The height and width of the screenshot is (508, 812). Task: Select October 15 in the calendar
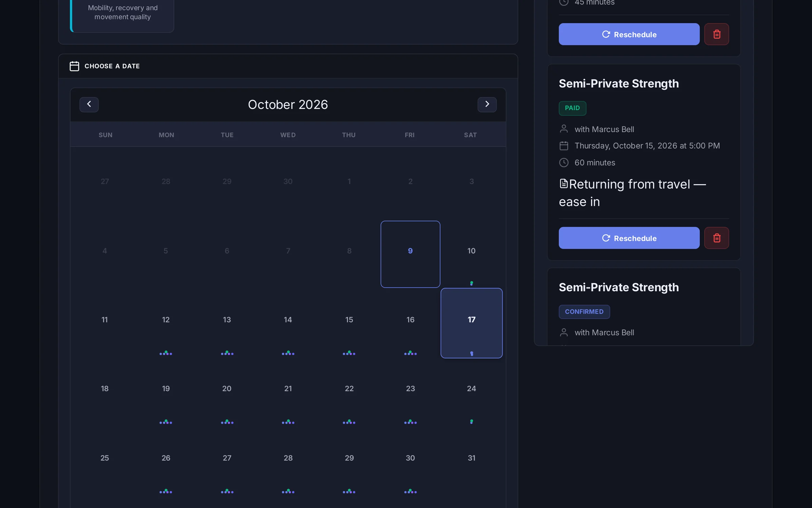[349, 323]
